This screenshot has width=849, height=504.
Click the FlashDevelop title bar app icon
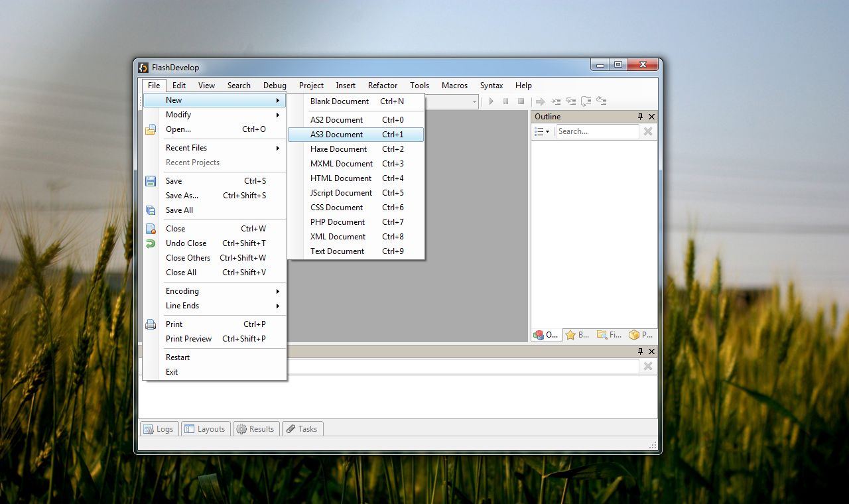coord(143,67)
